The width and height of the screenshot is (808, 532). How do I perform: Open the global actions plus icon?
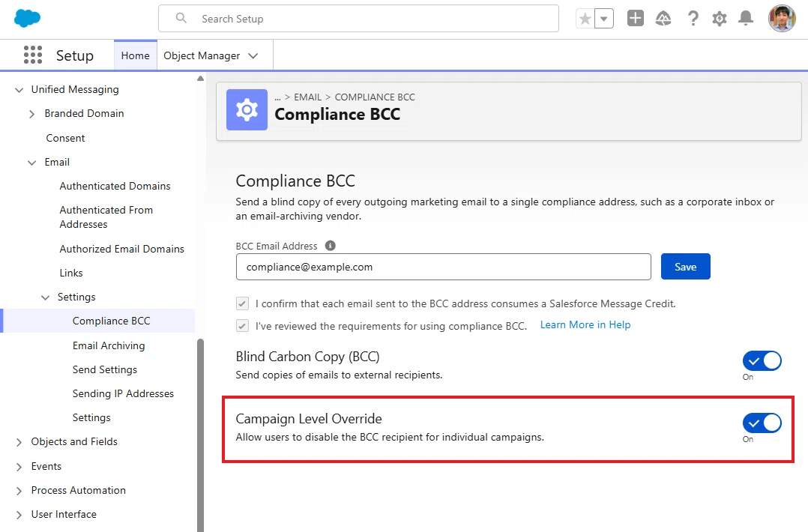[x=636, y=18]
